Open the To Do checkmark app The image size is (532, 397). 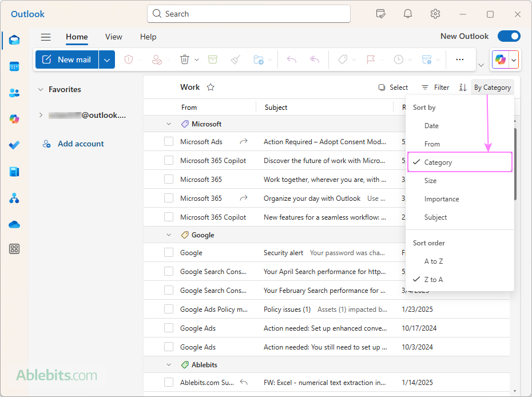pyautogui.click(x=14, y=145)
